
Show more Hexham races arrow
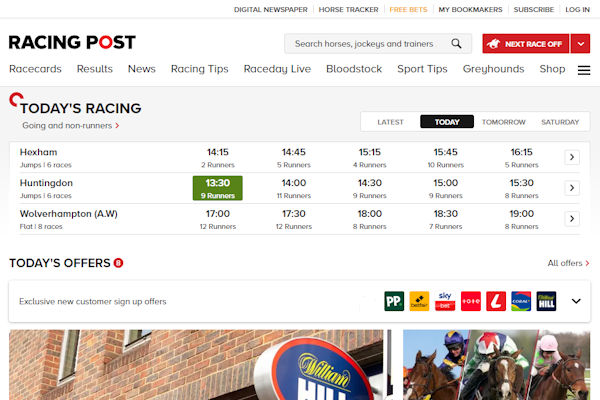(x=572, y=157)
